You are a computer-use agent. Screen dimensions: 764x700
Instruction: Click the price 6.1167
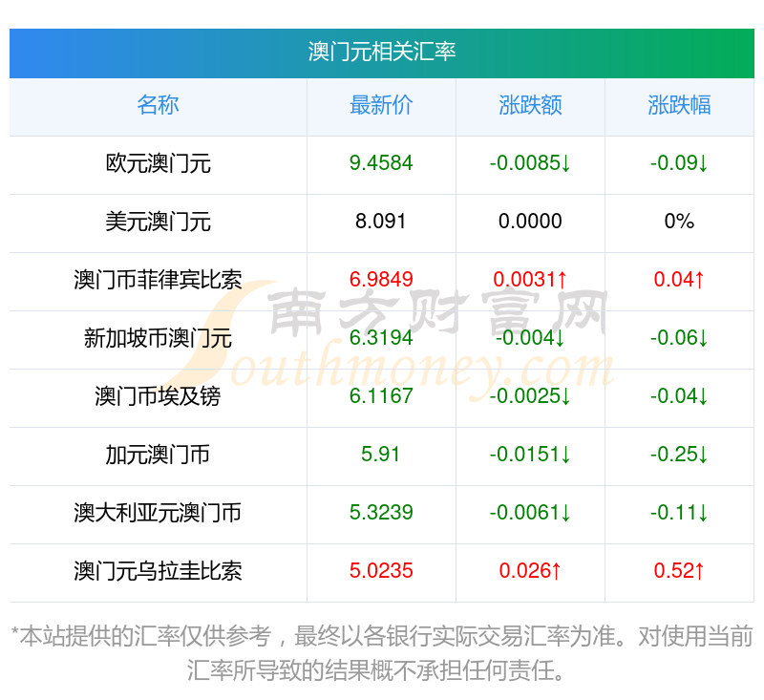coord(381,396)
